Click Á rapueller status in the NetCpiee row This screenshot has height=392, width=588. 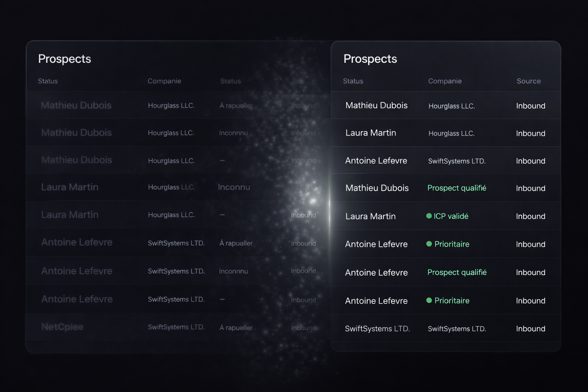coord(236,328)
